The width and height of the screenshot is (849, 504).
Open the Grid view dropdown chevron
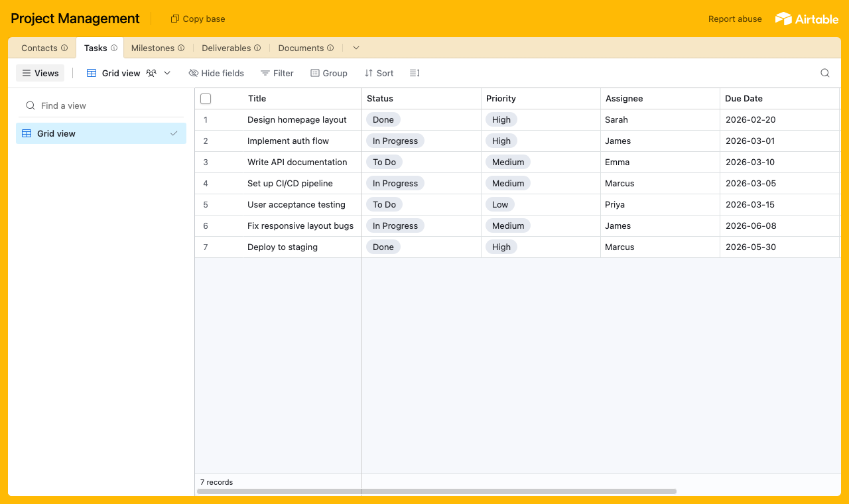167,73
